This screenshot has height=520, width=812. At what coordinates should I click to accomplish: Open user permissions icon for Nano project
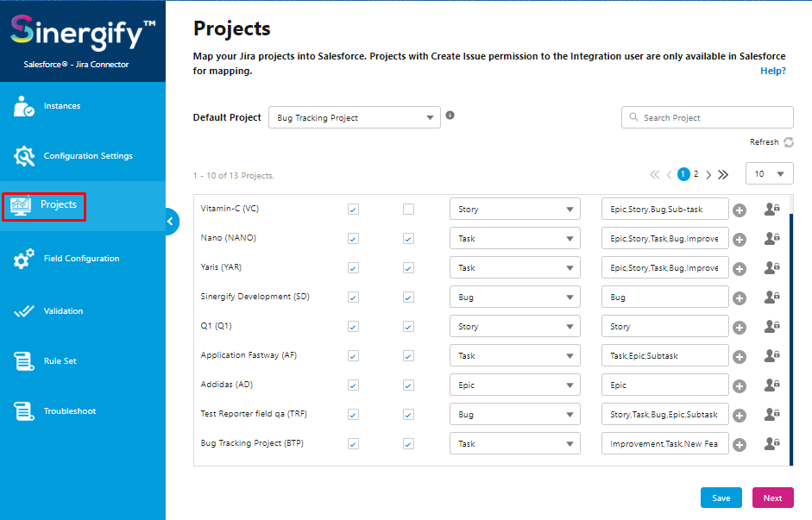pos(770,238)
